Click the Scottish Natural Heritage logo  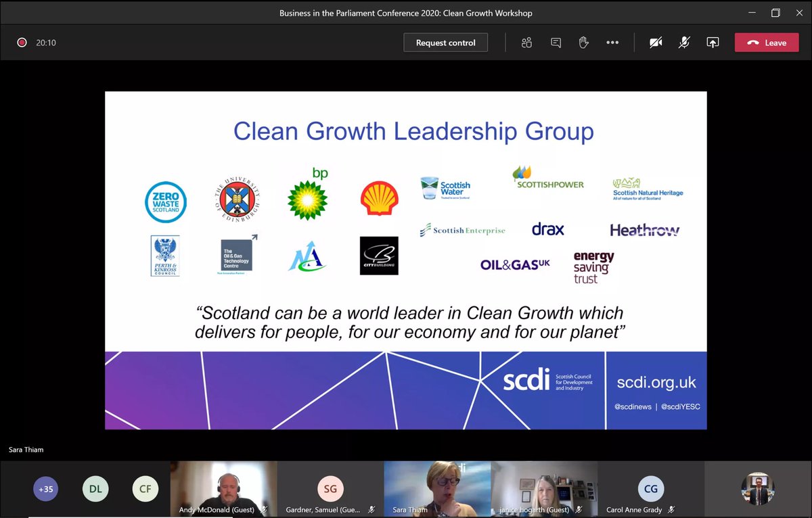click(x=648, y=189)
